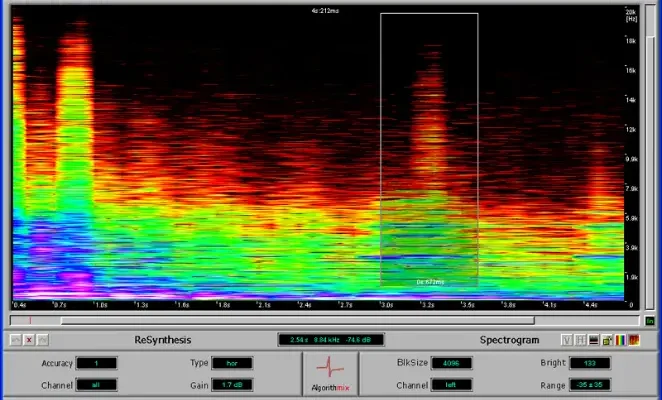Click the V icon beside Spectrogram
The height and width of the screenshot is (400, 662).
click(567, 340)
